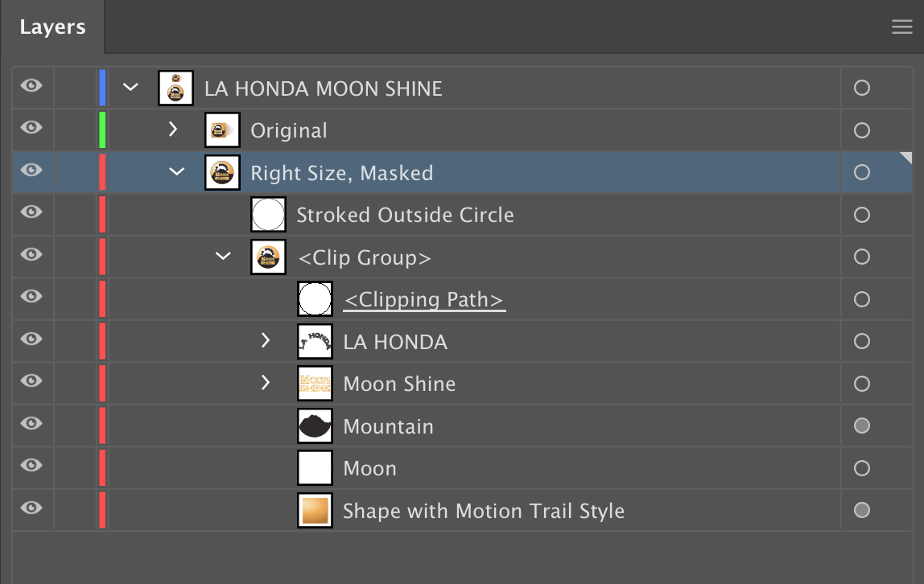
Task: Click the current layer indicator triangle
Action: (x=906, y=157)
